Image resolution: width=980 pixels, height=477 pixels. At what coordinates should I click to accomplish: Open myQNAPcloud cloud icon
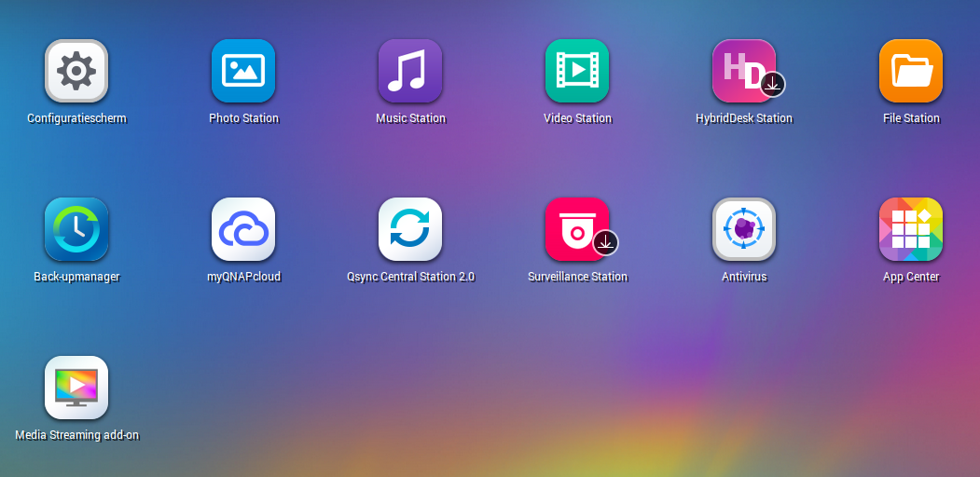coord(243,229)
